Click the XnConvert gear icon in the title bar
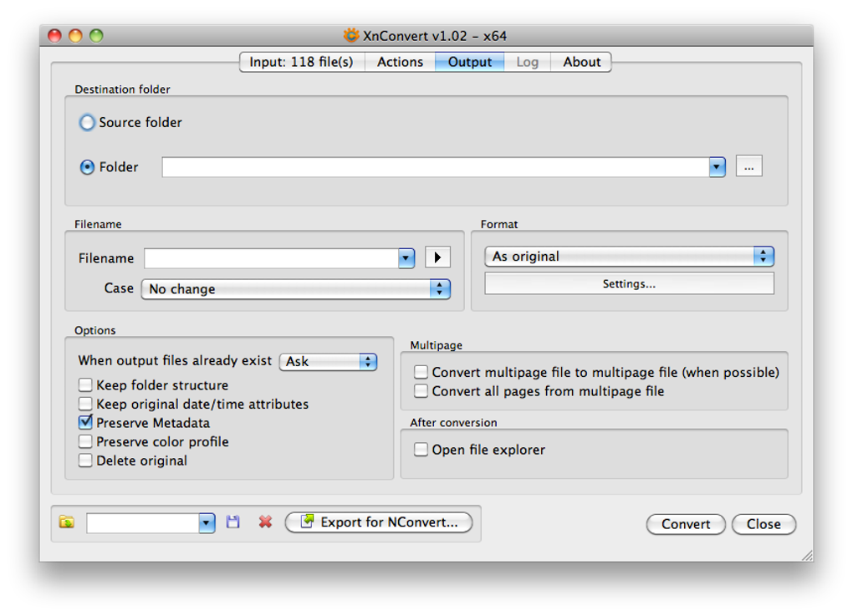The height and width of the screenshot is (616, 853). 351,35
